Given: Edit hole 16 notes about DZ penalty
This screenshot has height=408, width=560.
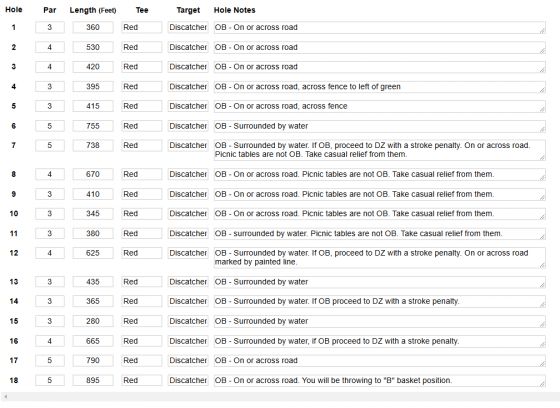Looking at the screenshot, I should tap(380, 341).
